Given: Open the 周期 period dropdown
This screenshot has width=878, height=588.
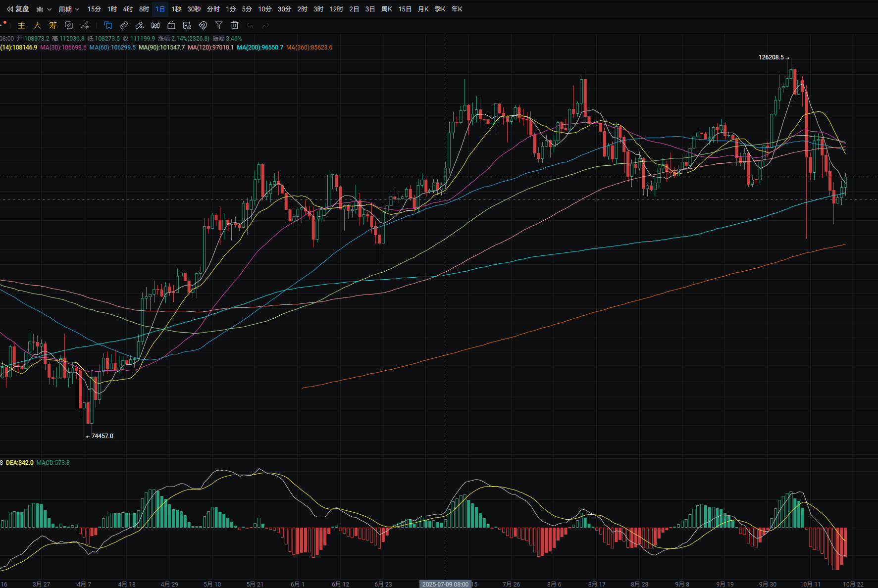Looking at the screenshot, I should (68, 9).
